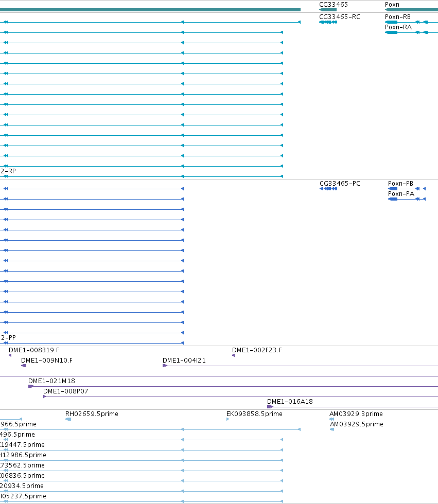Image resolution: width=438 pixels, height=504 pixels.
Task: Click the DME1-008P07 label
Action: 65,391
